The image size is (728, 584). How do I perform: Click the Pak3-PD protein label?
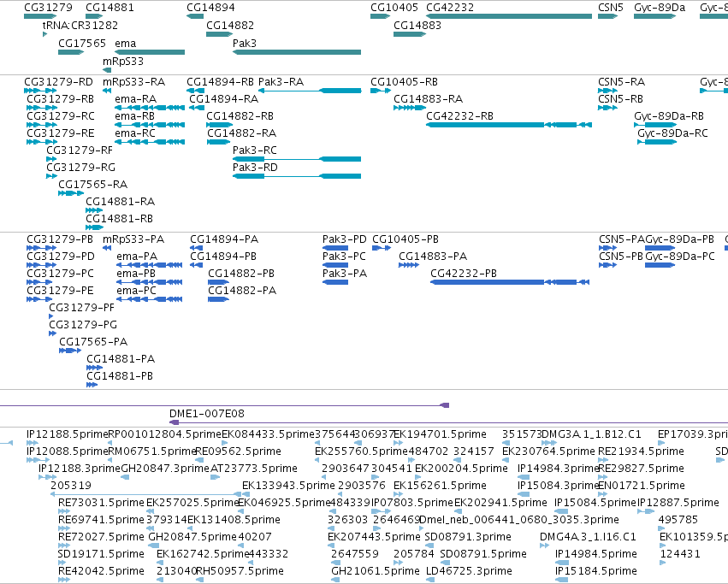pyautogui.click(x=345, y=239)
